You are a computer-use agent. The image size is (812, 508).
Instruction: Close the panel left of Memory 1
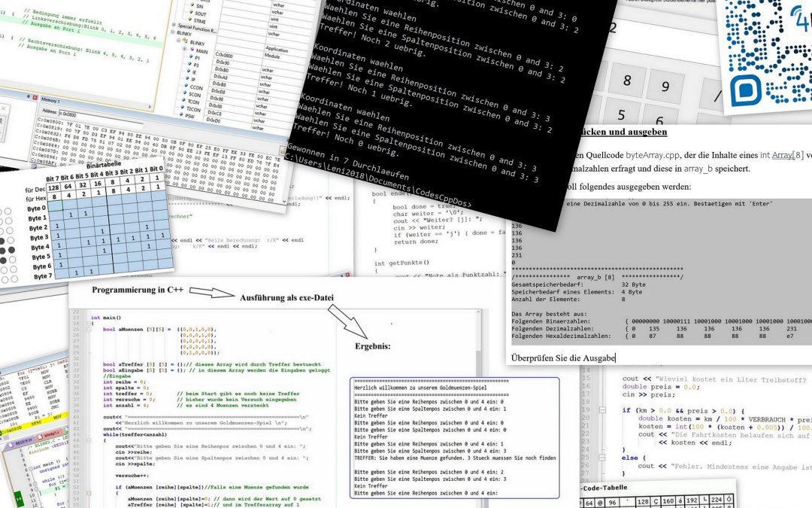(35, 98)
